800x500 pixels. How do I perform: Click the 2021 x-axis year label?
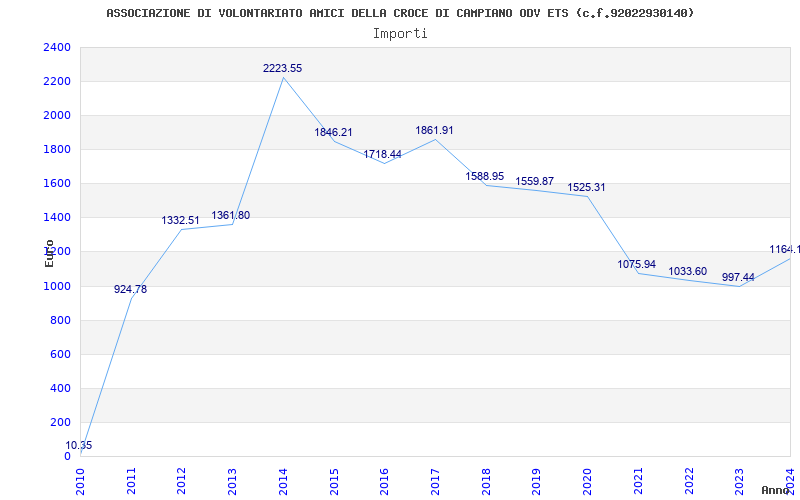(638, 482)
